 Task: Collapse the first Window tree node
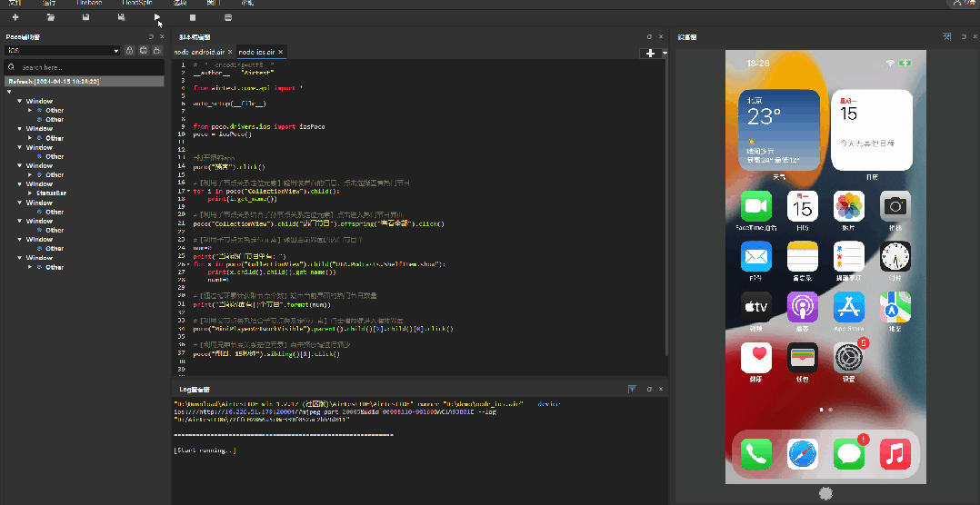(x=19, y=101)
